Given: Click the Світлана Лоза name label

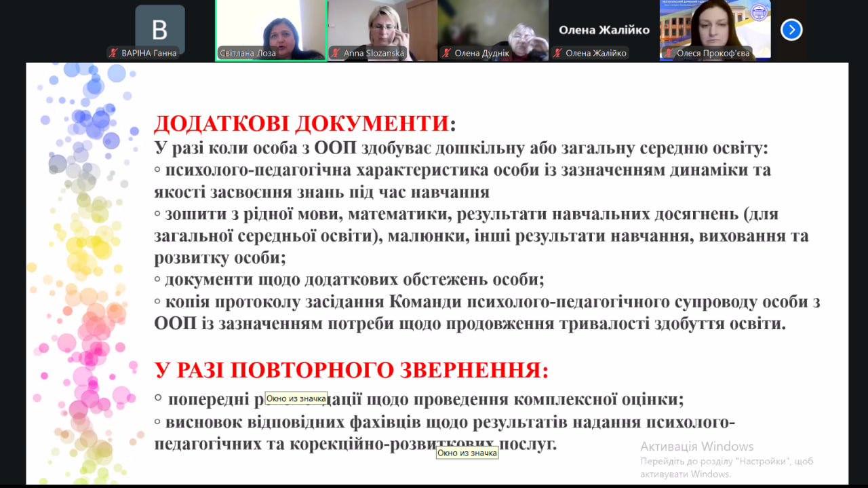Looking at the screenshot, I should tap(248, 53).
